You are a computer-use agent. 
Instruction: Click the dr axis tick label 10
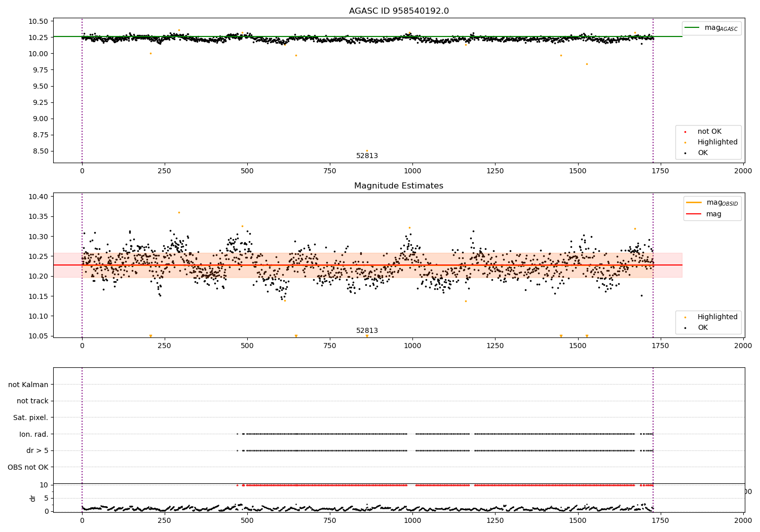click(44, 485)
